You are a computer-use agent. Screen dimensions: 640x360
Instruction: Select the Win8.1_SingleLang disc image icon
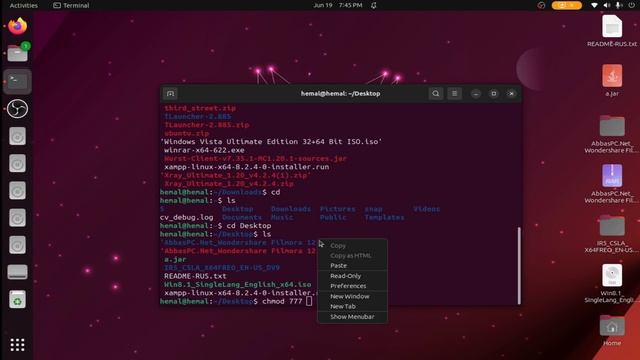click(x=612, y=283)
